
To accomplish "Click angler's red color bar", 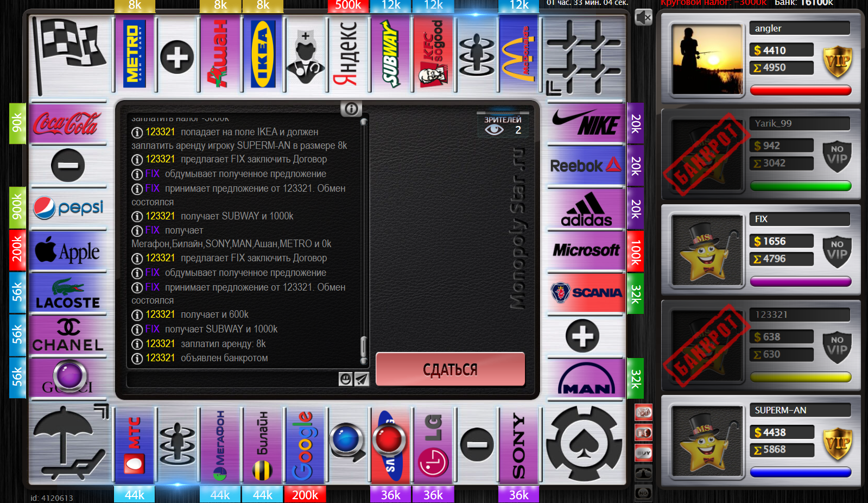I will [x=801, y=90].
